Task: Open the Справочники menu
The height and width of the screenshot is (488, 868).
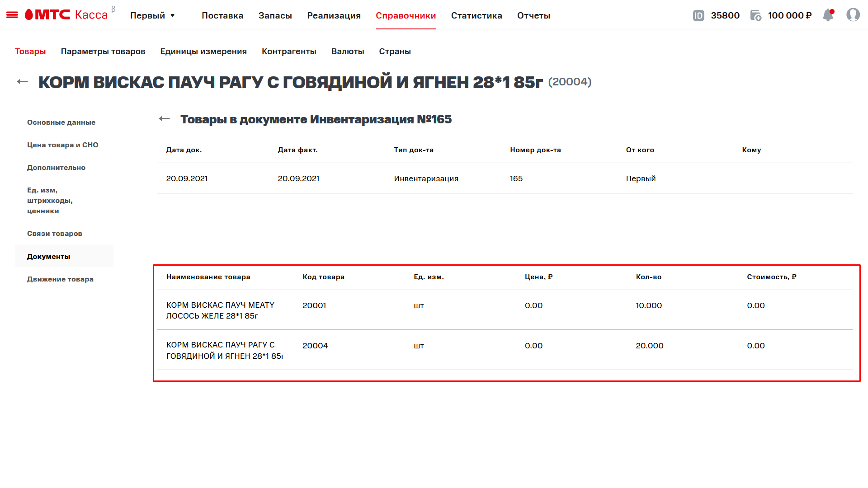Action: (x=406, y=15)
